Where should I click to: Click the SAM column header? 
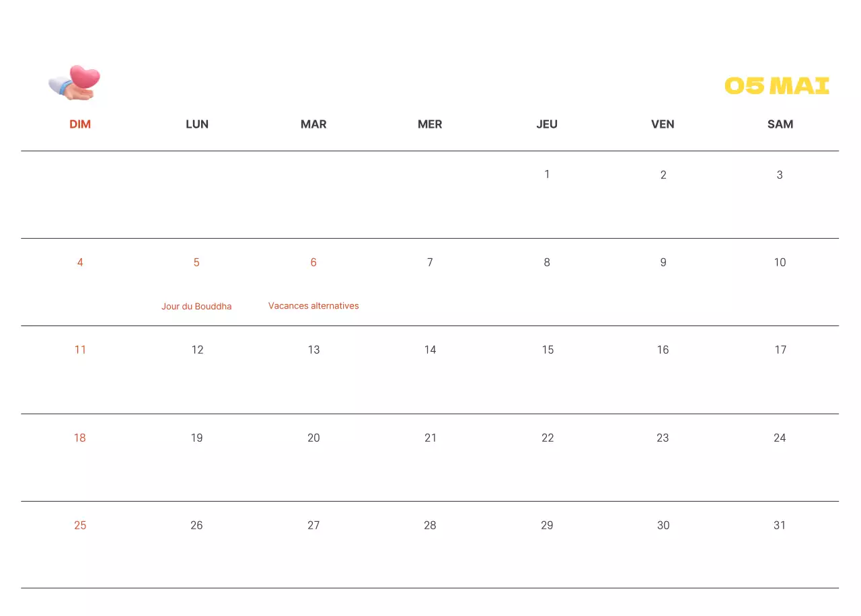(780, 124)
